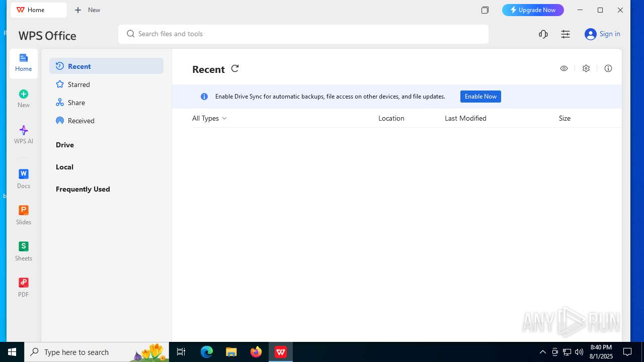Select the Home tab
The width and height of the screenshot is (644, 362).
coord(39,10)
